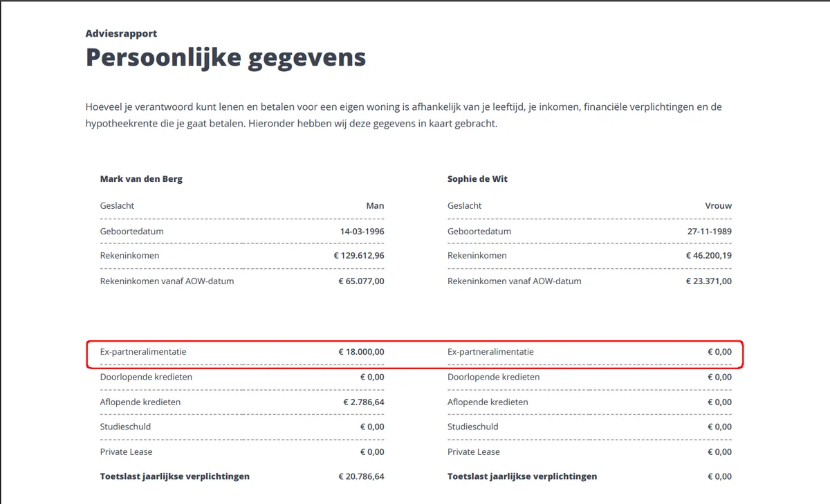Click Sophie's 'Private Lease' value '€ 0,00'
The width and height of the screenshot is (830, 504).
coord(719,451)
